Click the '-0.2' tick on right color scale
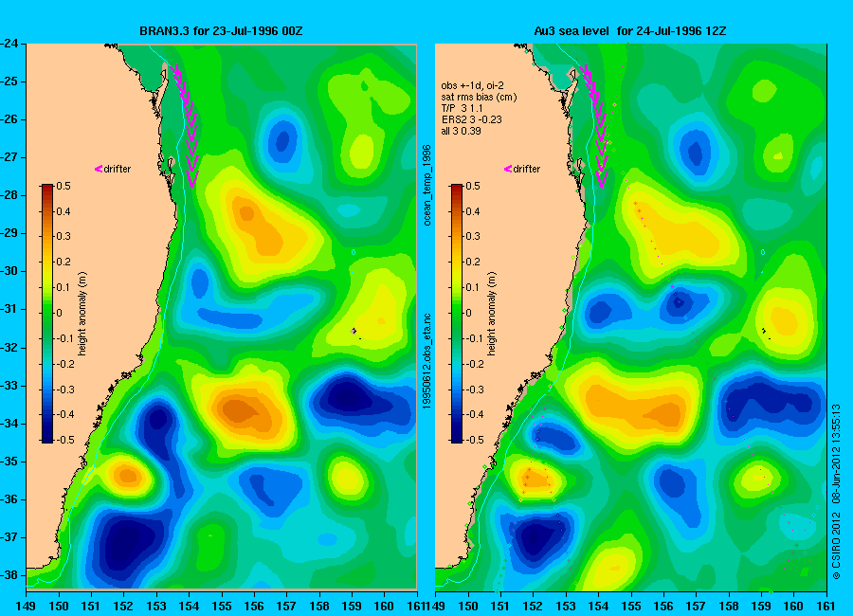 click(x=475, y=364)
